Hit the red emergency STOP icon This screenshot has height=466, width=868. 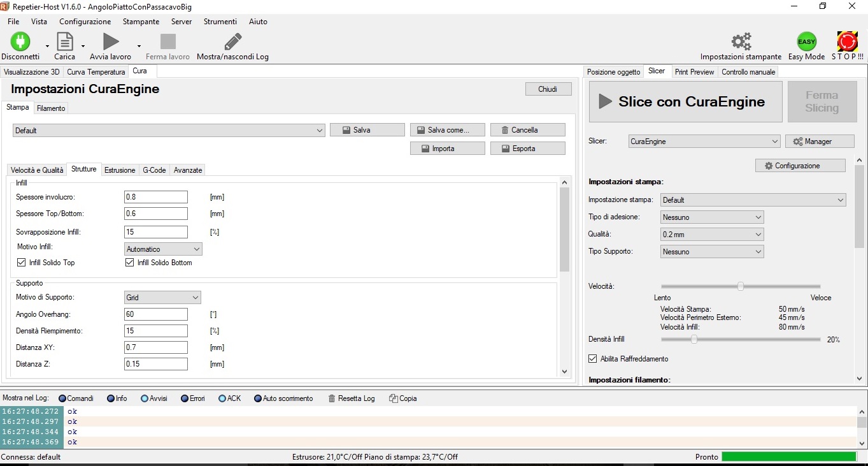(x=847, y=41)
